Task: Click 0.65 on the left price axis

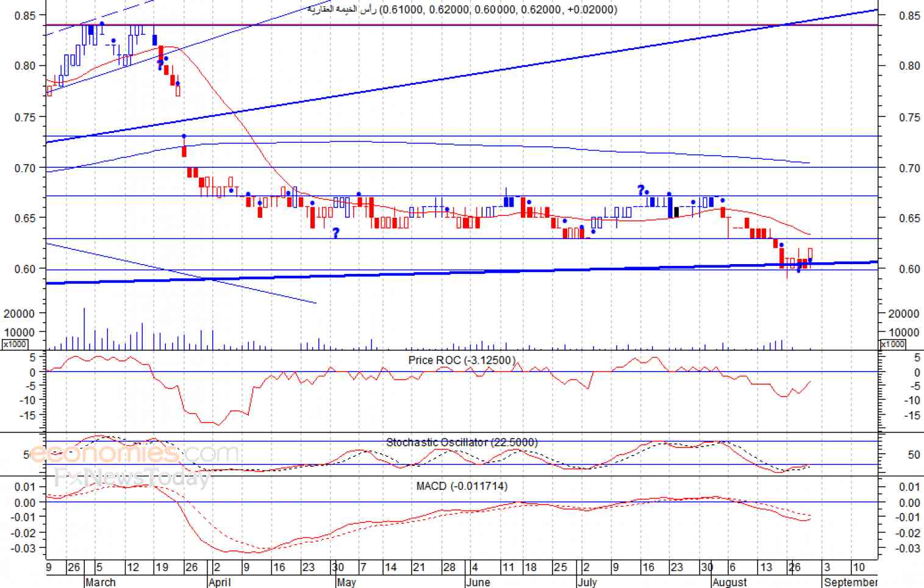Action: [25, 218]
